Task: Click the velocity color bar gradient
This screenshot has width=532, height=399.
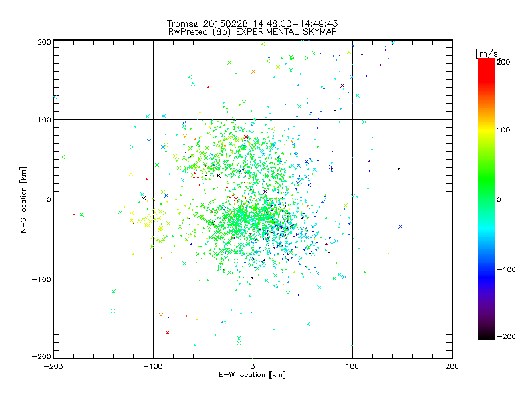Action: click(487, 199)
